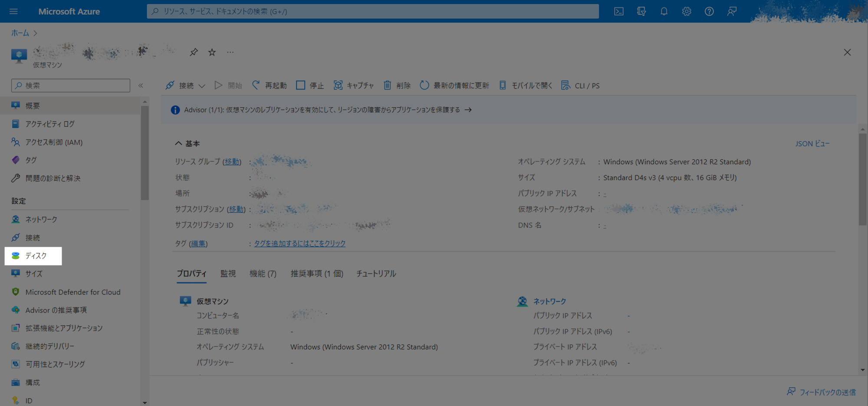Image resolution: width=868 pixels, height=406 pixels.
Task: Pin this virtual machine to dashboard
Action: pos(194,52)
